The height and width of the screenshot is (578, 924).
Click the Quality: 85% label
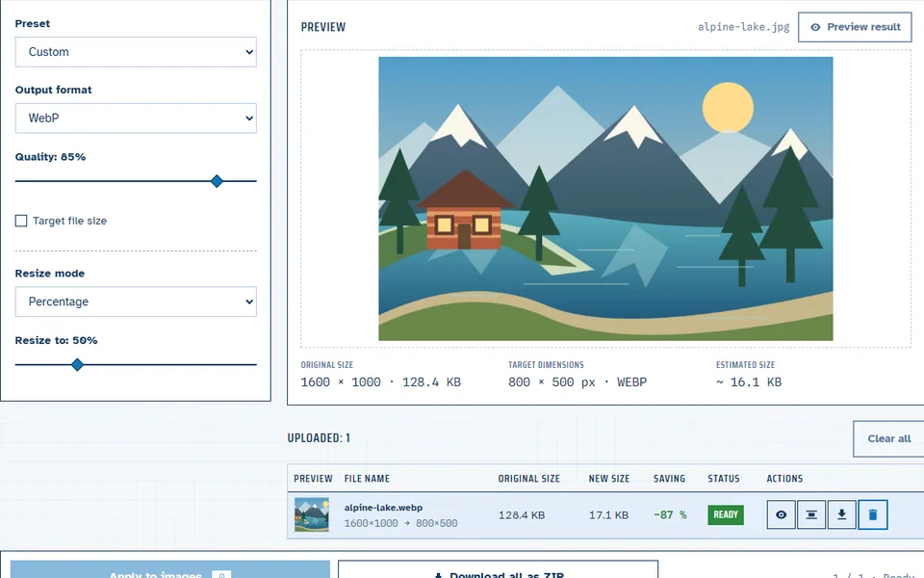(x=51, y=157)
